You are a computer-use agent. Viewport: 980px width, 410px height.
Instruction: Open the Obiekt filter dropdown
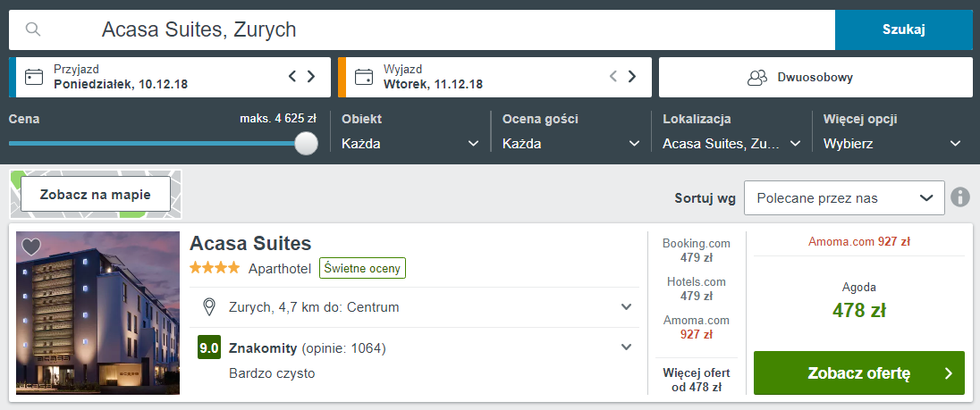coord(410,143)
